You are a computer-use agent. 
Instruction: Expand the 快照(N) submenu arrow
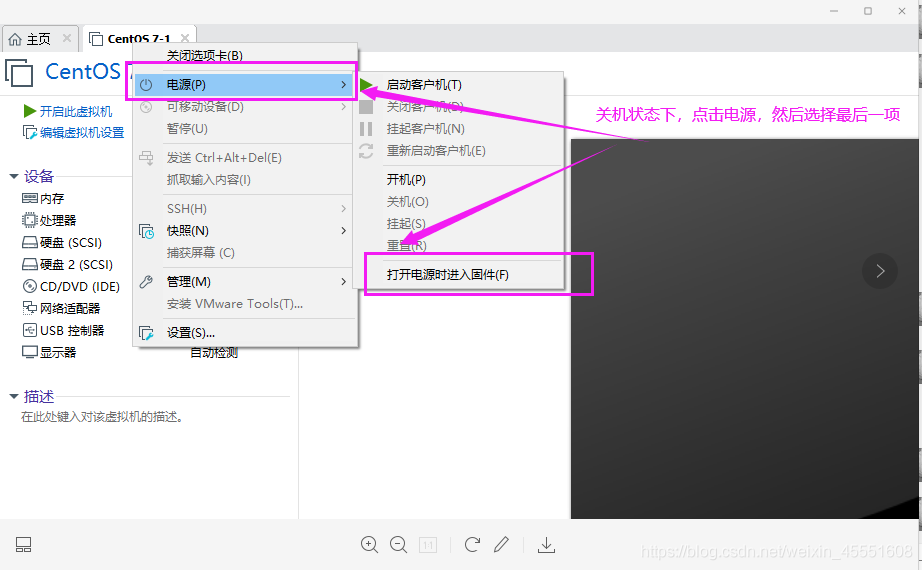click(343, 231)
